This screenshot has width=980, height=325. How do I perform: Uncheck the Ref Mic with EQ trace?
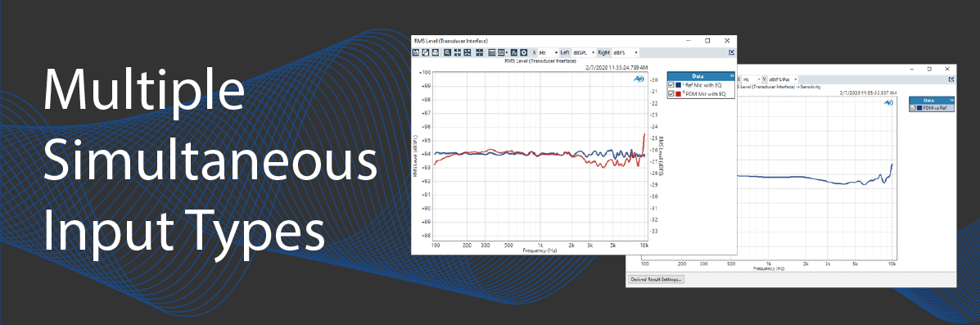tap(671, 84)
